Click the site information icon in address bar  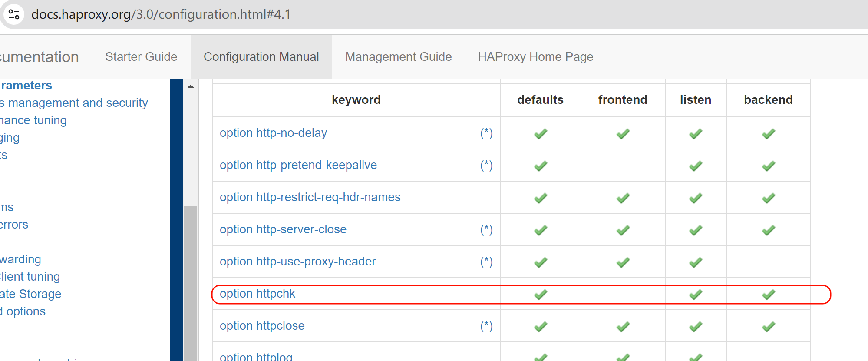(x=14, y=14)
